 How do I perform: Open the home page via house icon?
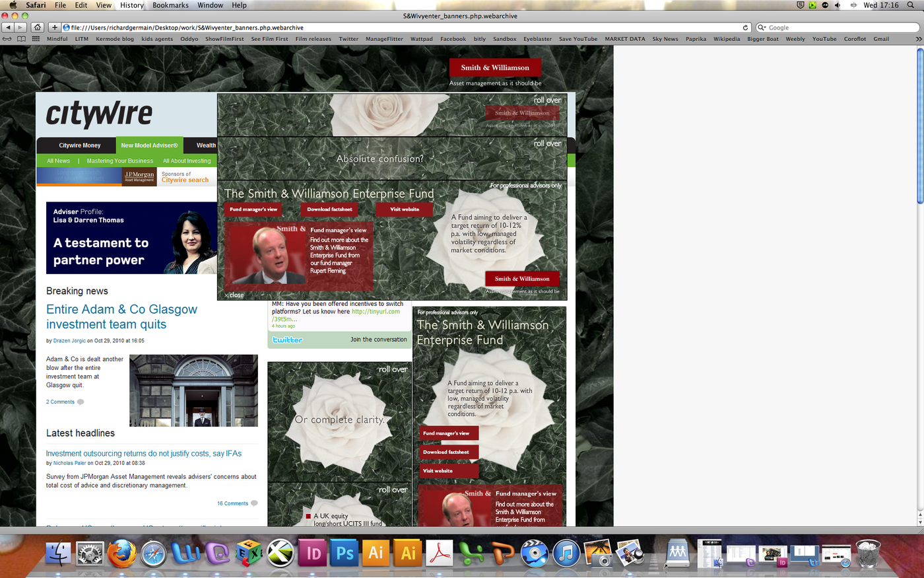38,27
